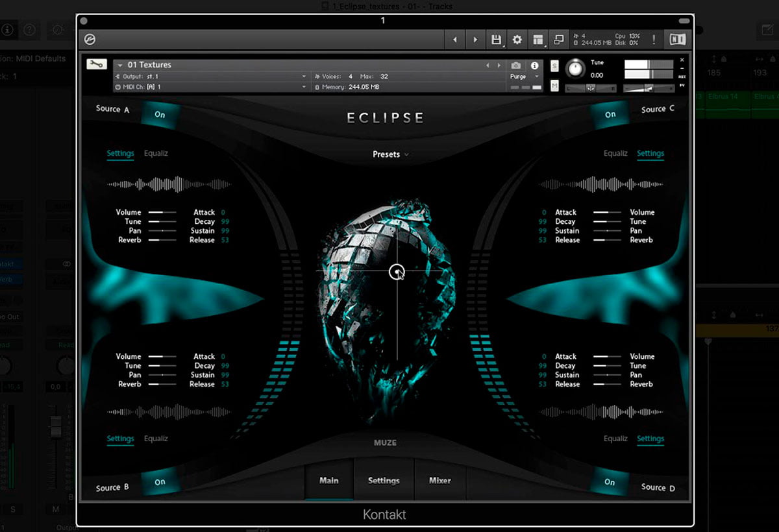
Task: Adjust Source A Volume slider
Action: tap(162, 212)
